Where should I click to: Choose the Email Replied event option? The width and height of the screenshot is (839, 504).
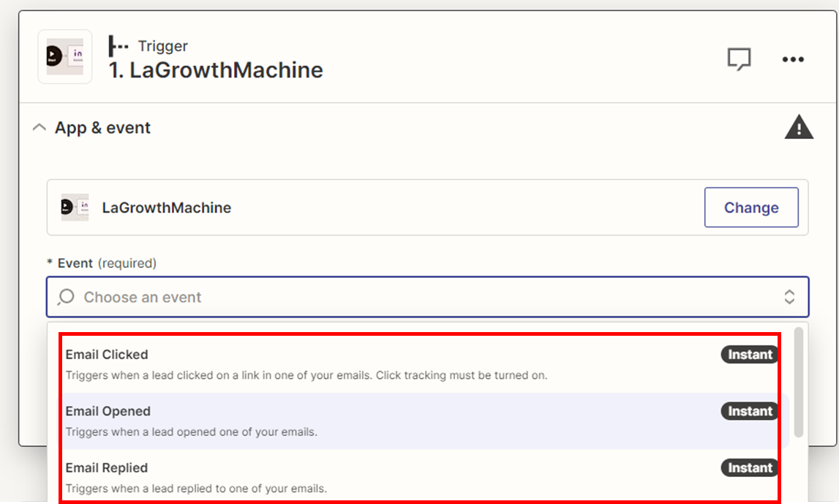pos(421,477)
